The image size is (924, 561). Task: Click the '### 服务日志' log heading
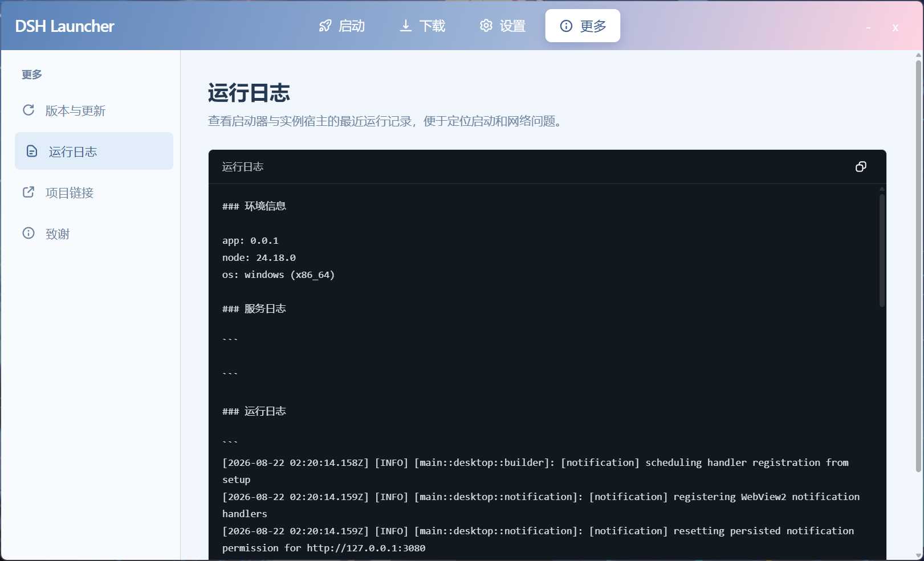click(x=254, y=309)
